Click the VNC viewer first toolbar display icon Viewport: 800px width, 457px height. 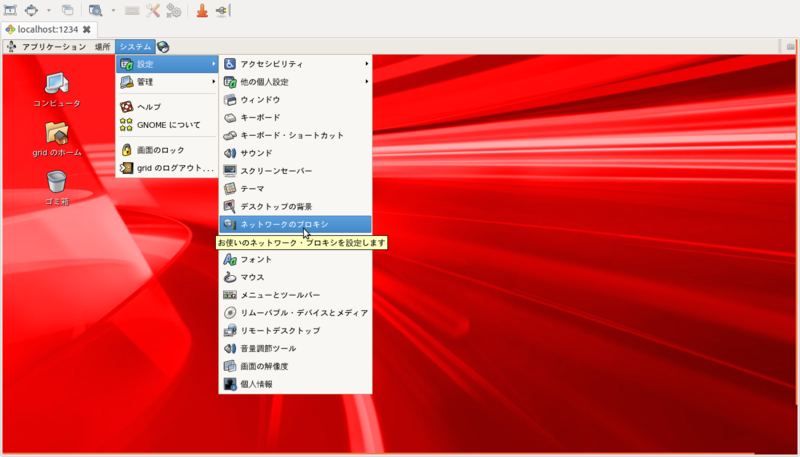(x=10, y=10)
